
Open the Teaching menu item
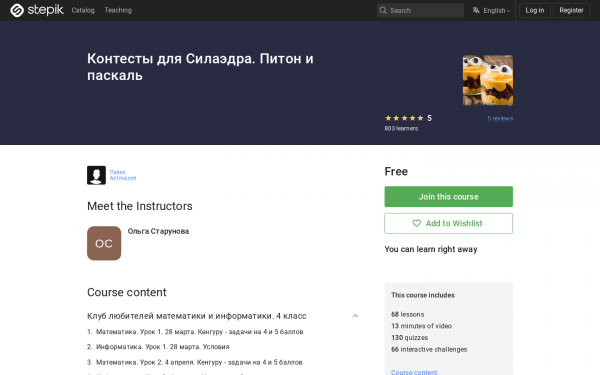tap(118, 10)
